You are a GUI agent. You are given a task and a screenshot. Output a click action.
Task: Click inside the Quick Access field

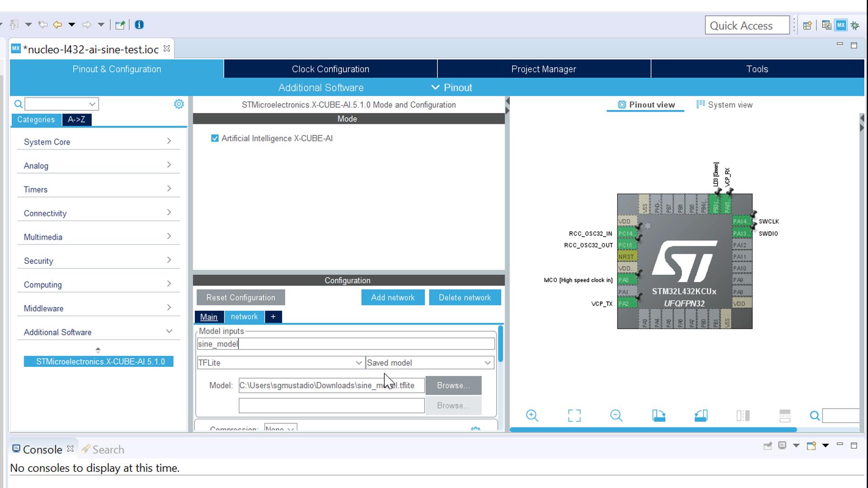(747, 25)
